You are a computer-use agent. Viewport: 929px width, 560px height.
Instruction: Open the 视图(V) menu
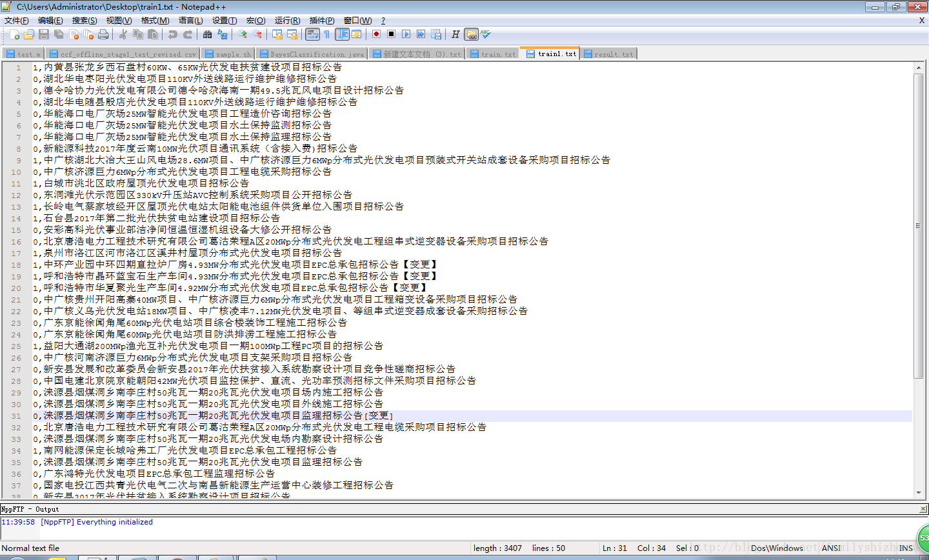tap(119, 21)
